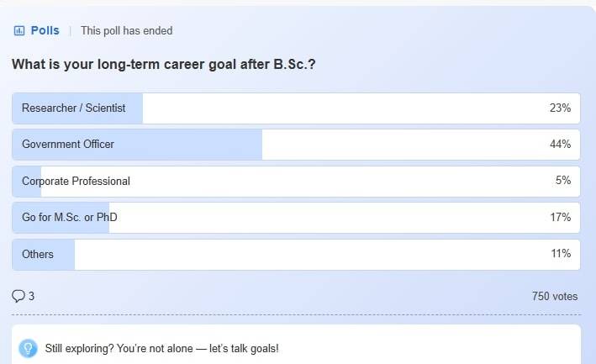The width and height of the screenshot is (596, 364).
Task: Click the 44% result percentage
Action: point(560,145)
